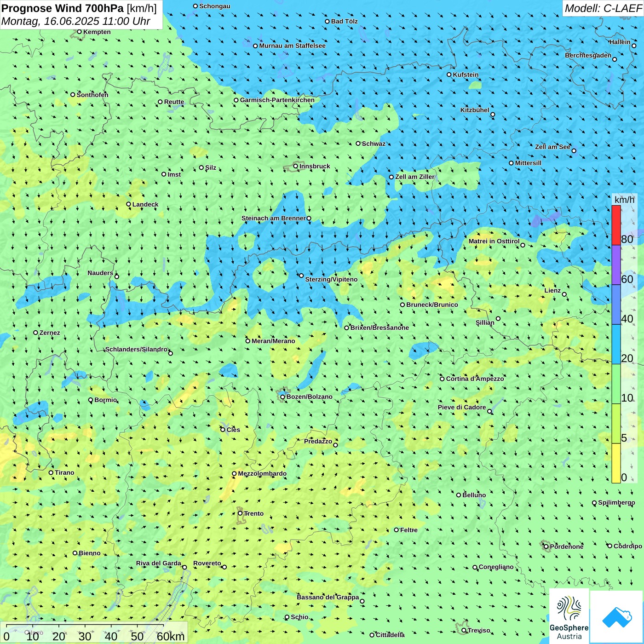Click the red 80 km/h legend color

[616, 225]
